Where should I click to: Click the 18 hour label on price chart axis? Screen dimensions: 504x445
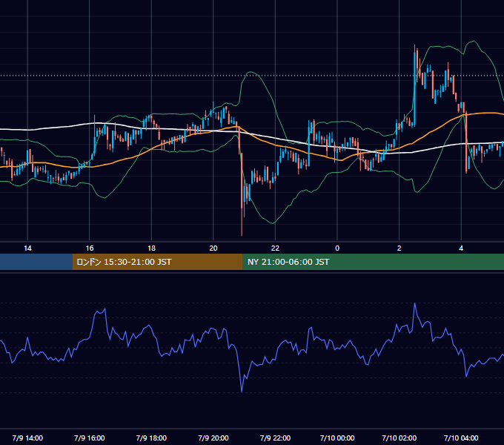click(x=151, y=248)
